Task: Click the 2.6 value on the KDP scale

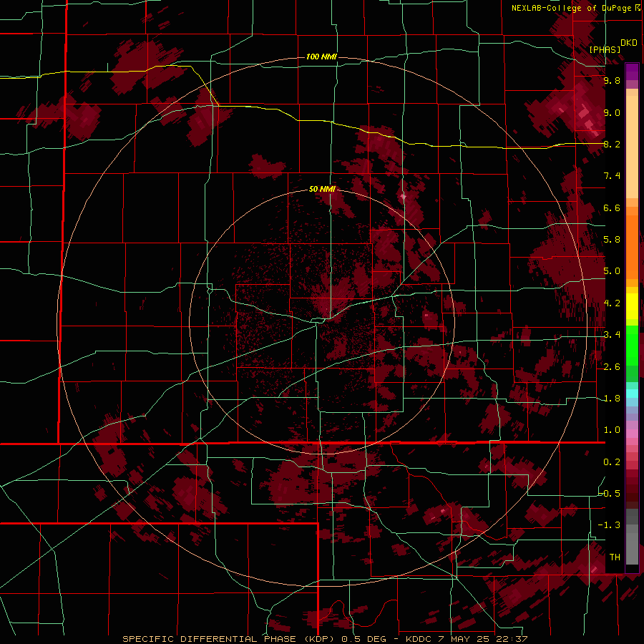Action: (612, 367)
